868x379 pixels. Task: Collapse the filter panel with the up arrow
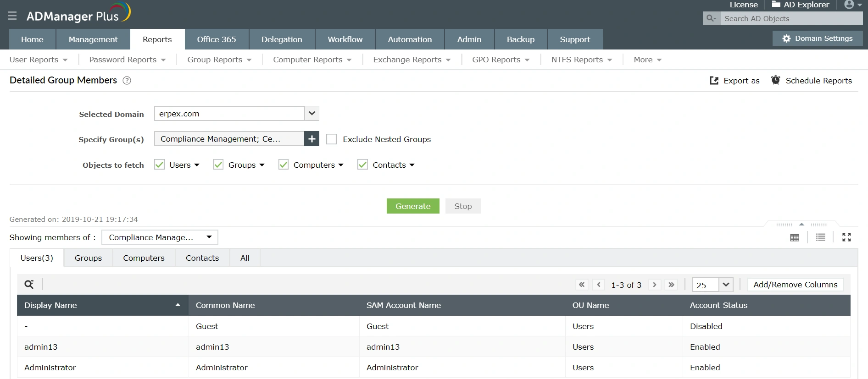tap(801, 224)
